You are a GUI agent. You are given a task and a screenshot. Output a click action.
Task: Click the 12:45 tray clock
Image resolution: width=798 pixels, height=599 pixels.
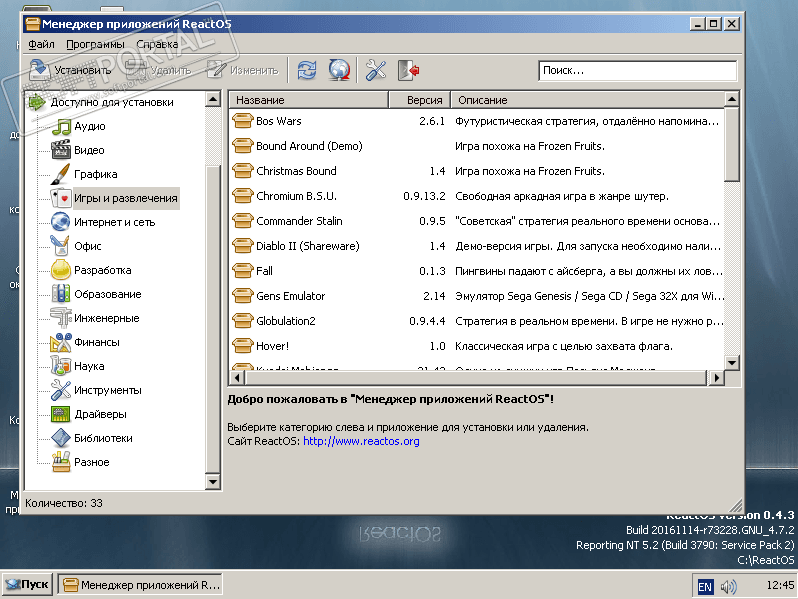(x=780, y=585)
